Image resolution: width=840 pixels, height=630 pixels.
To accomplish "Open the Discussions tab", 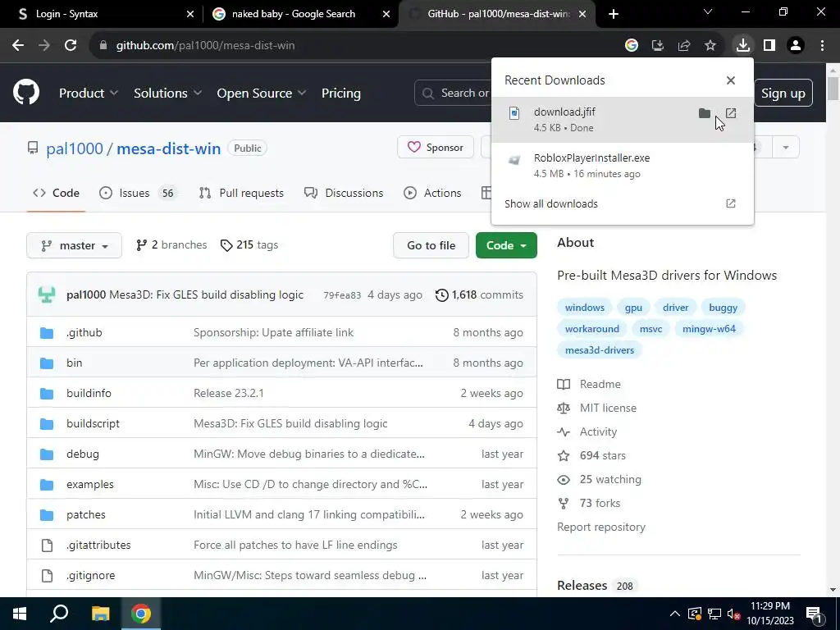I will [344, 193].
